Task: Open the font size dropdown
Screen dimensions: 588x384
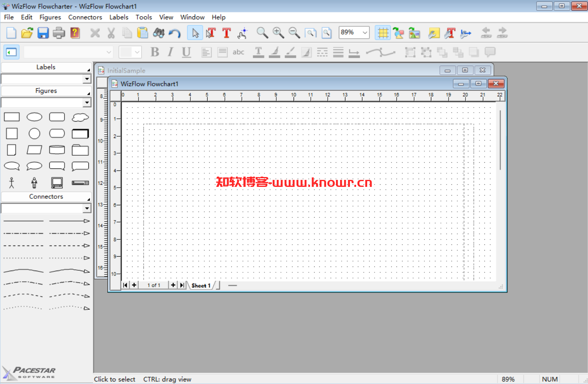Action: click(x=137, y=52)
